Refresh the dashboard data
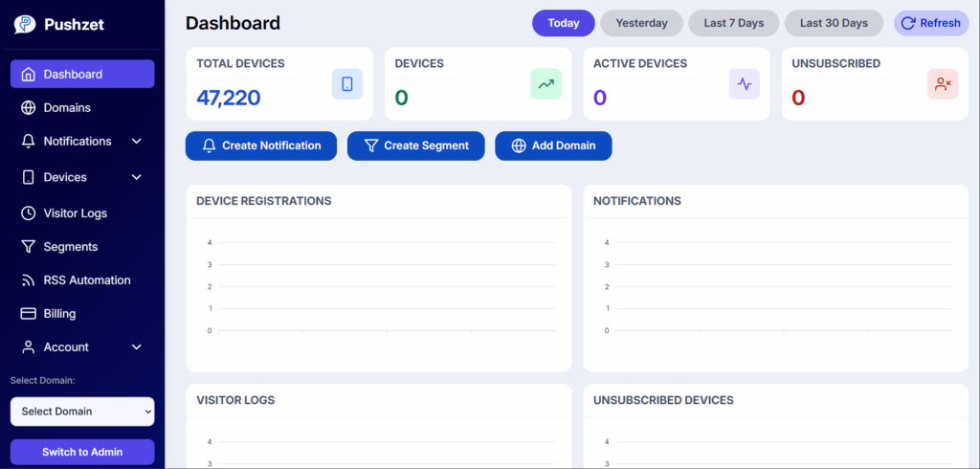The width and height of the screenshot is (980, 469). tap(931, 23)
